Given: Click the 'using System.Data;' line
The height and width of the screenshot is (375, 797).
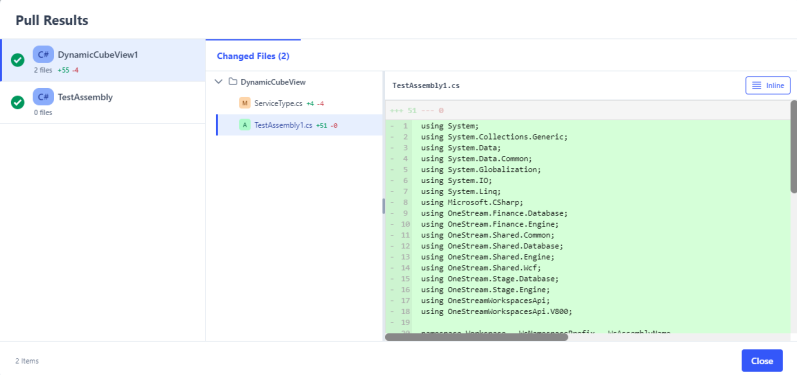Looking at the screenshot, I should pyautogui.click(x=461, y=147).
